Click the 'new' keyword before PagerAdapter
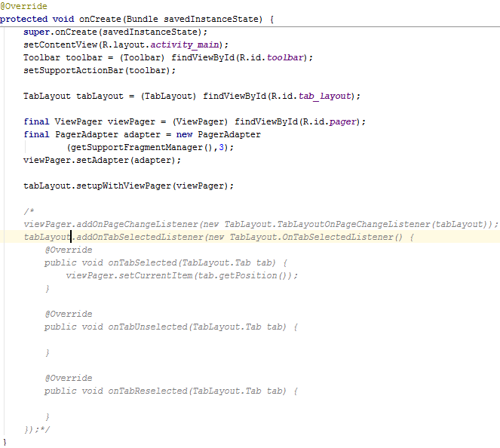Screen dimensions: 500x448 184,134
